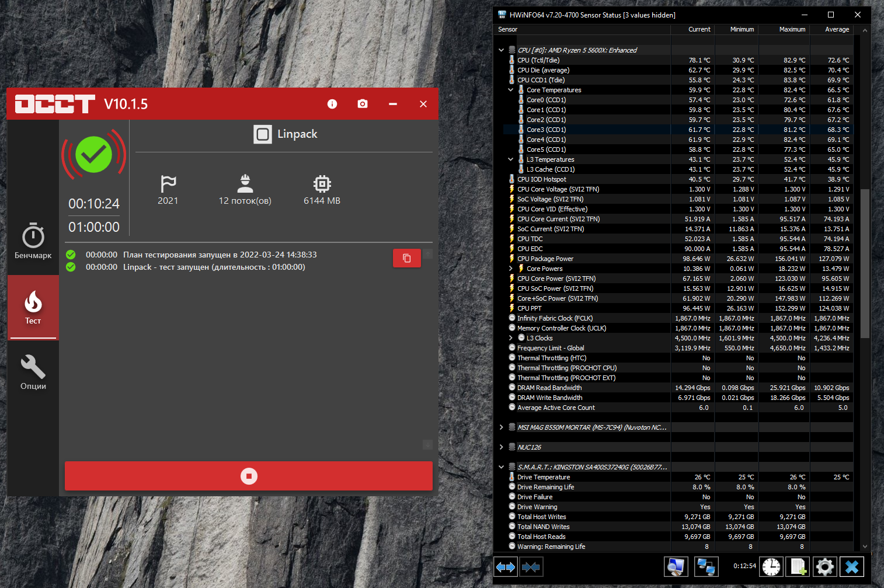Screen dimensions: 884x588
Task: Select the Drive Remaining Life row
Action: click(x=674, y=487)
